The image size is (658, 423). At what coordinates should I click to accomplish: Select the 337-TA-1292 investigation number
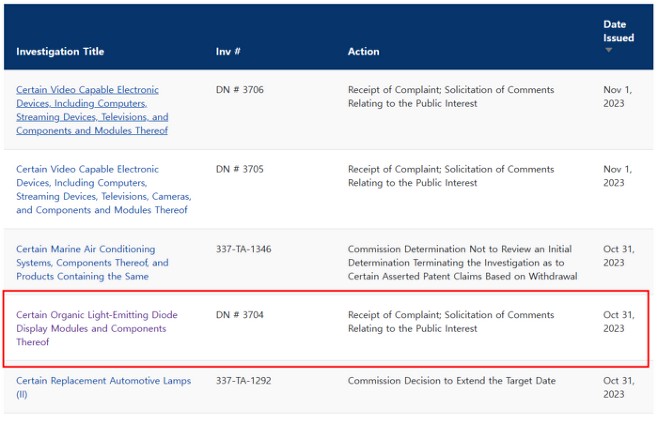(x=243, y=381)
